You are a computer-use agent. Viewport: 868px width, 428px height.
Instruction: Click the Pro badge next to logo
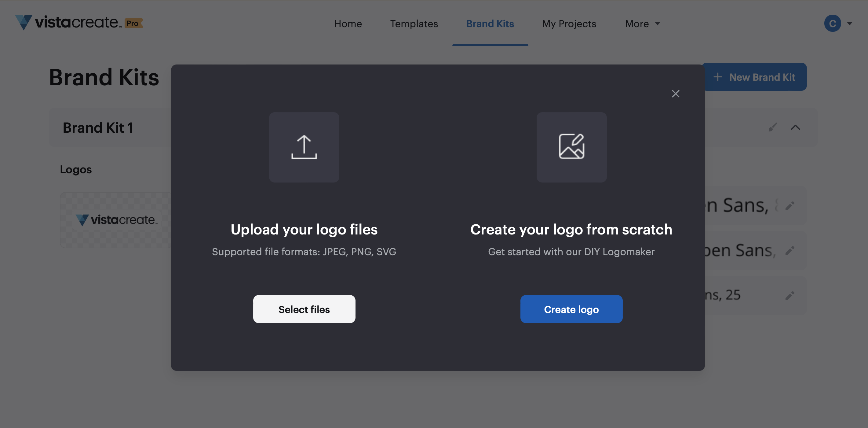(133, 23)
